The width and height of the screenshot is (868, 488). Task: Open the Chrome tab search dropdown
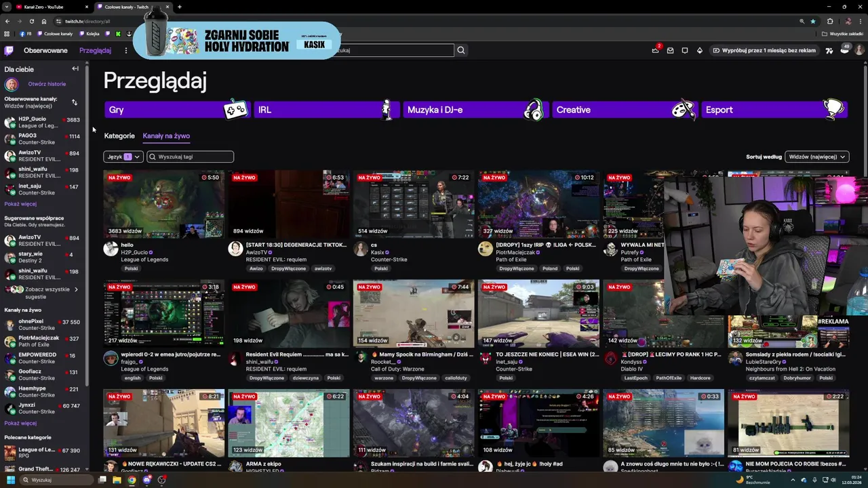coord(7,7)
